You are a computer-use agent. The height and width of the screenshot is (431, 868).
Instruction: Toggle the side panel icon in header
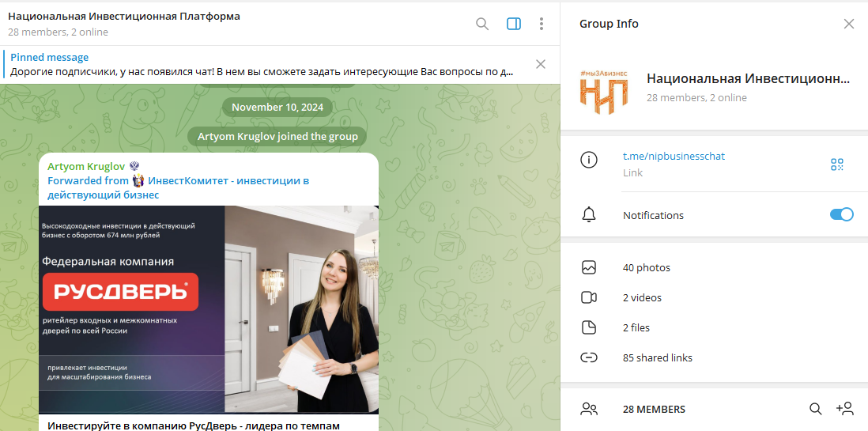point(514,24)
